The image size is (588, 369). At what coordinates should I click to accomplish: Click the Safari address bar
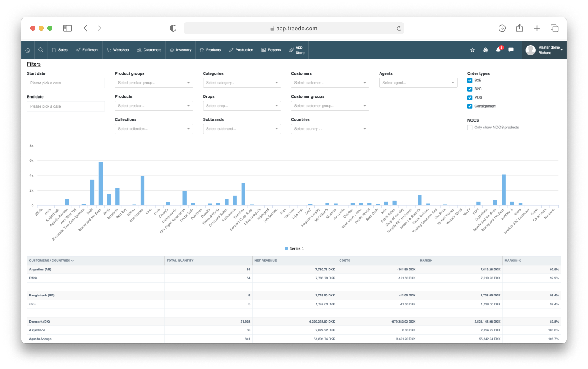coord(294,28)
